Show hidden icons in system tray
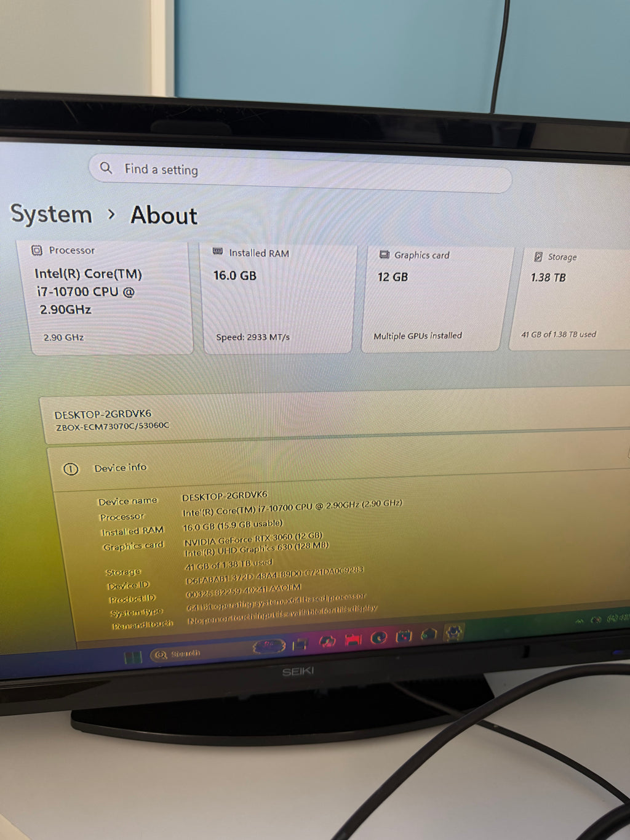The width and height of the screenshot is (630, 840). click(578, 621)
